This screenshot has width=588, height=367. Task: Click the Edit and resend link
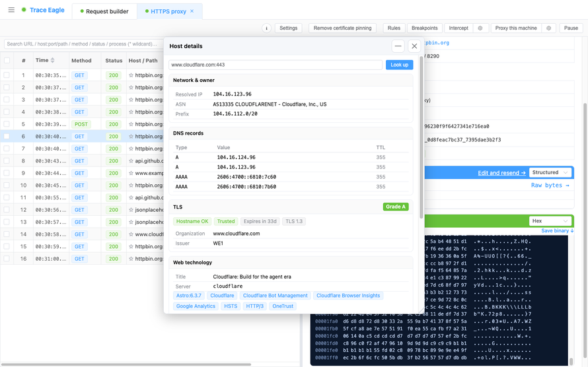501,173
